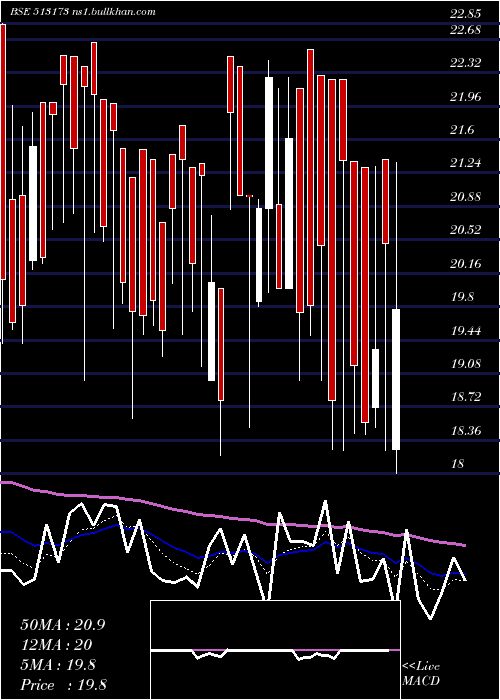Click the 50MA : 20.9 readout

click(x=62, y=625)
